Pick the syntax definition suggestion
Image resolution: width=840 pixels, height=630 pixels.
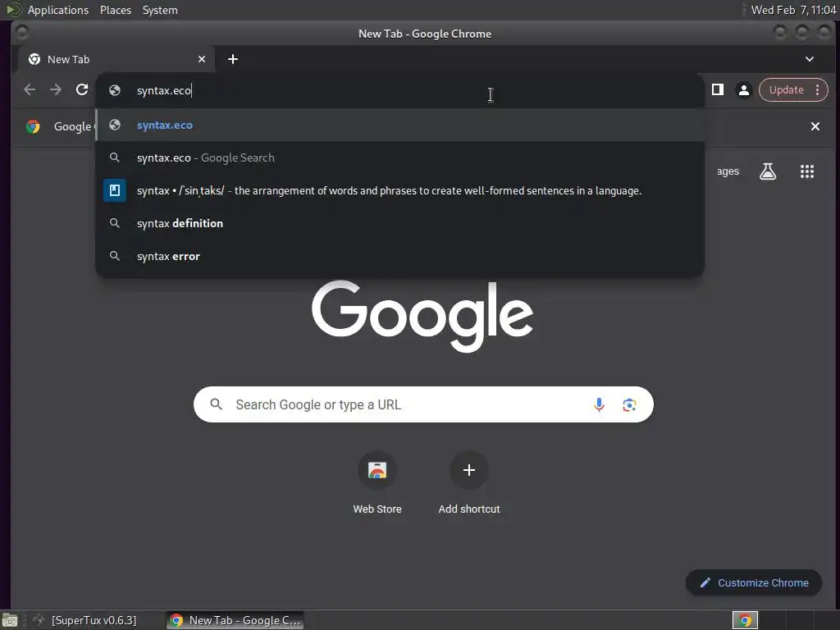400,223
